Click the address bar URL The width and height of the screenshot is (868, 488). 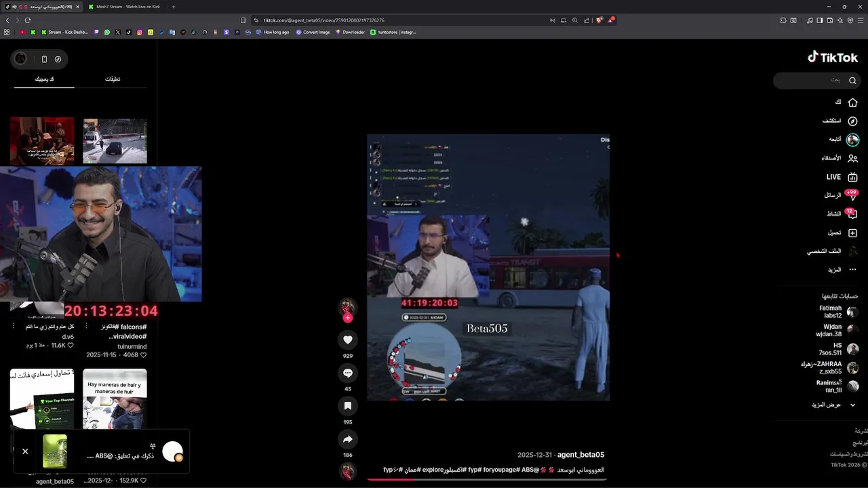(x=323, y=20)
